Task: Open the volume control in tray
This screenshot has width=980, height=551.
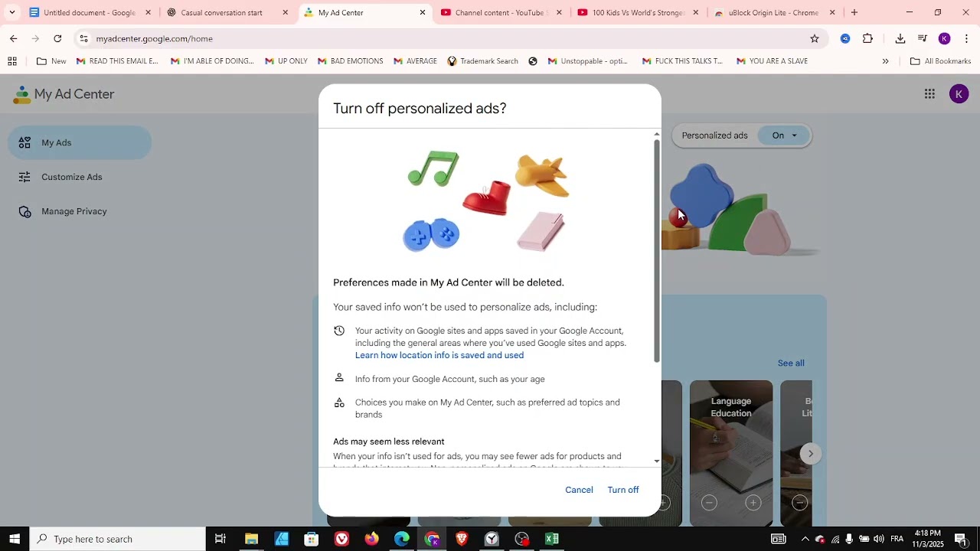Action: click(x=878, y=539)
